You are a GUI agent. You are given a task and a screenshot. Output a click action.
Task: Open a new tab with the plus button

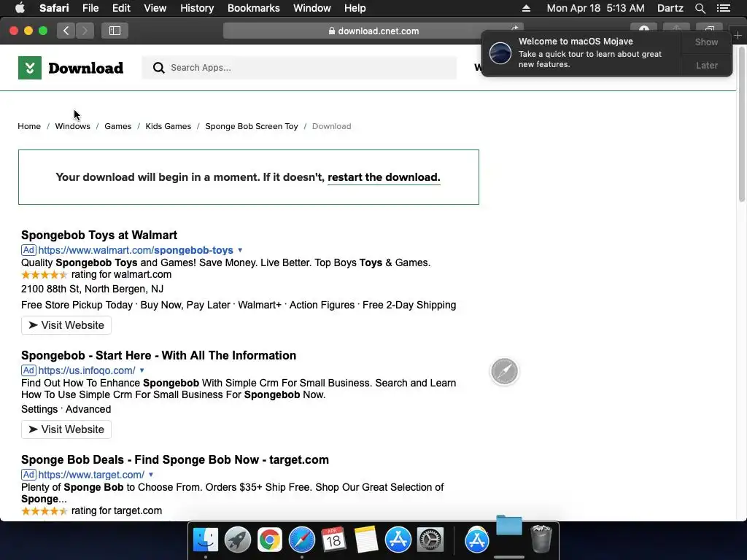tap(738, 36)
